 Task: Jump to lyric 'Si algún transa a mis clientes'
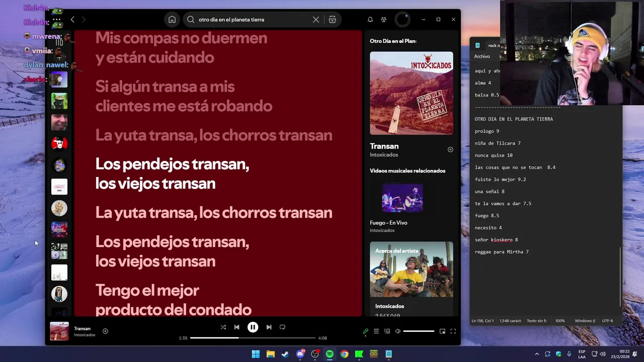[x=184, y=97]
